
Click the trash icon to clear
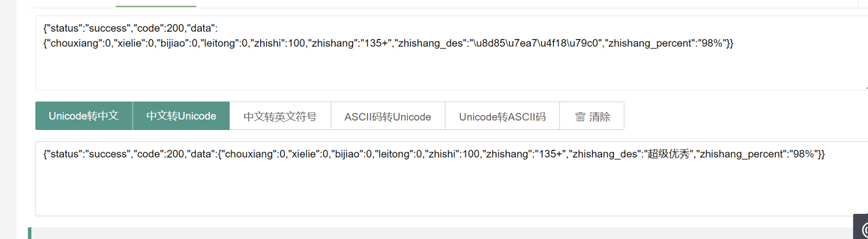coord(580,117)
